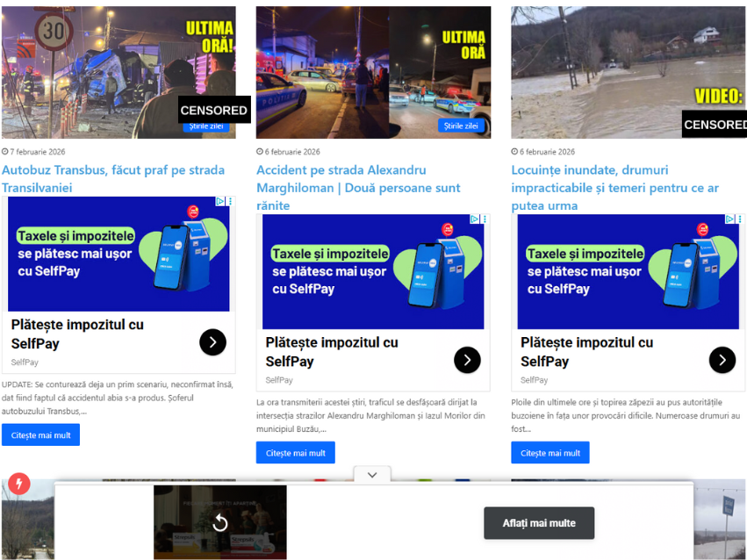Open ad options menu on third SelfPay ad
The image size is (747, 560).
739,219
